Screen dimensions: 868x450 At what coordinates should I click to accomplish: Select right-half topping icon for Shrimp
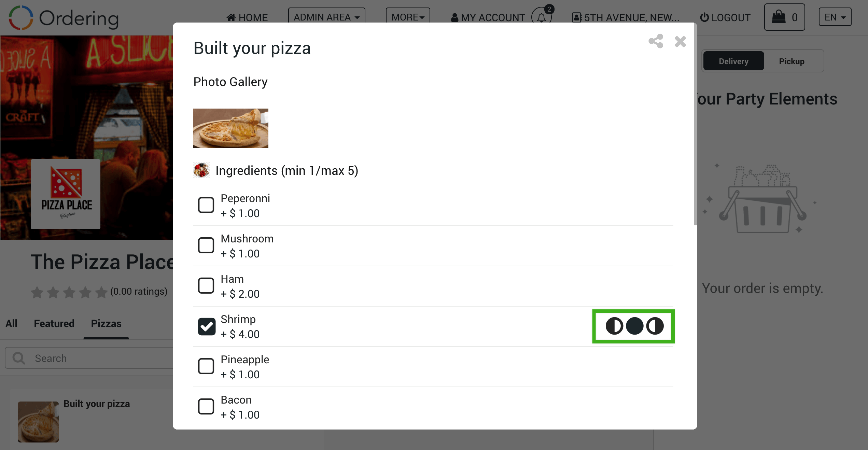(x=655, y=326)
